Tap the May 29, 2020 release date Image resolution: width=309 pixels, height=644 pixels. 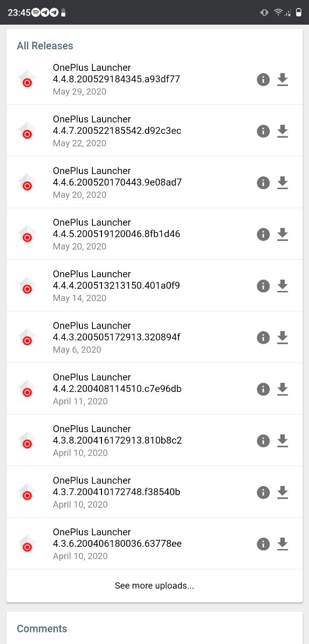[79, 92]
